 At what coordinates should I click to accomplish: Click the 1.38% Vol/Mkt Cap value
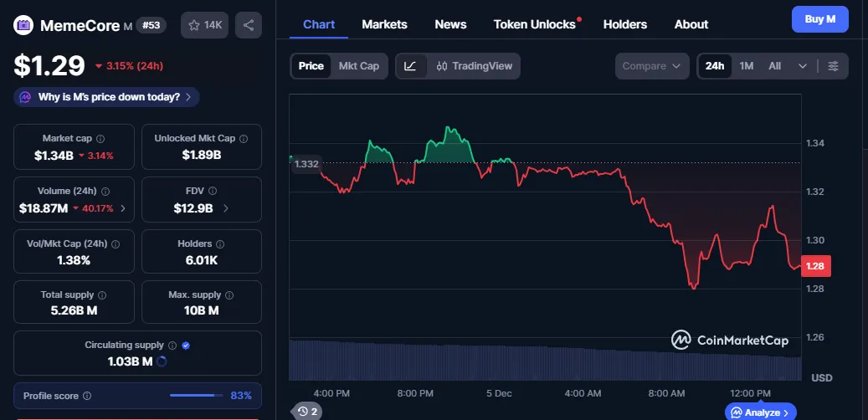click(74, 260)
